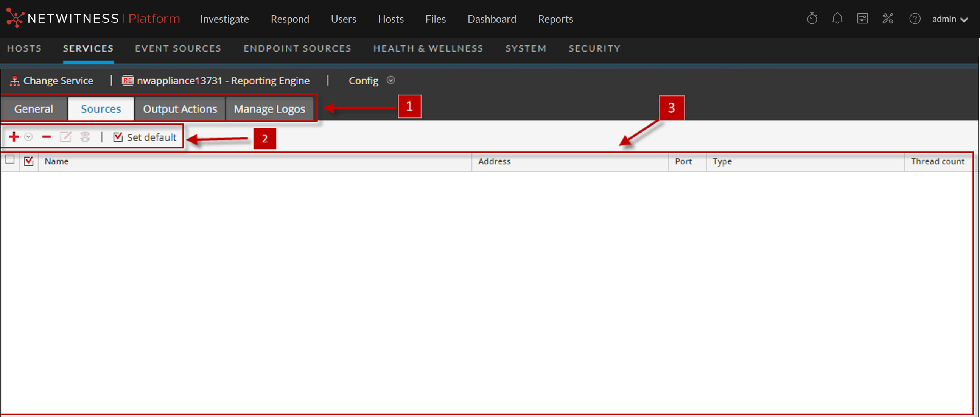Go to Health & Wellness section
The width and height of the screenshot is (980, 417).
coord(428,48)
